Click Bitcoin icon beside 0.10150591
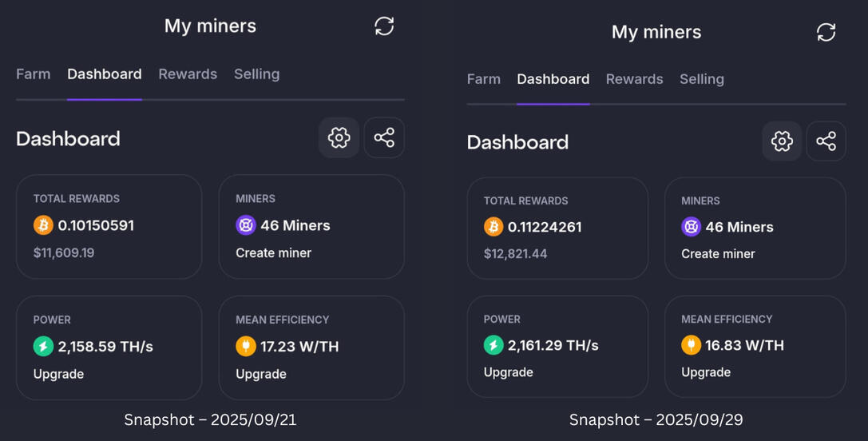The width and height of the screenshot is (868, 441). point(43,225)
